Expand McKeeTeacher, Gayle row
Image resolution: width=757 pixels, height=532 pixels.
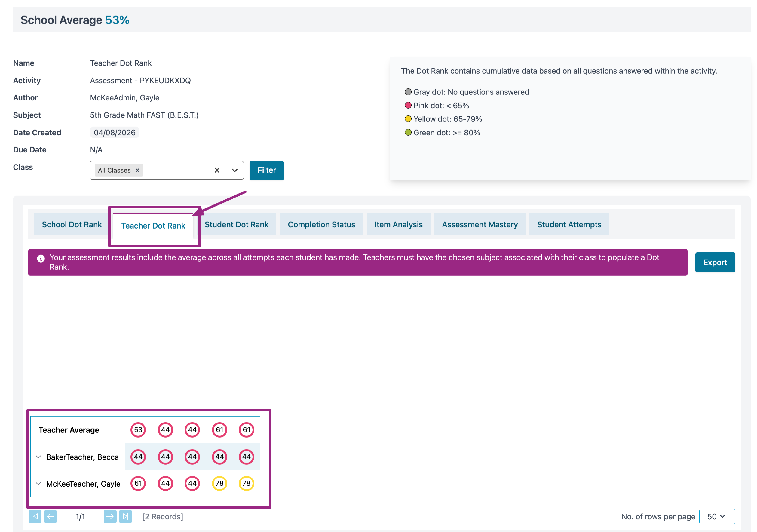pyautogui.click(x=38, y=484)
